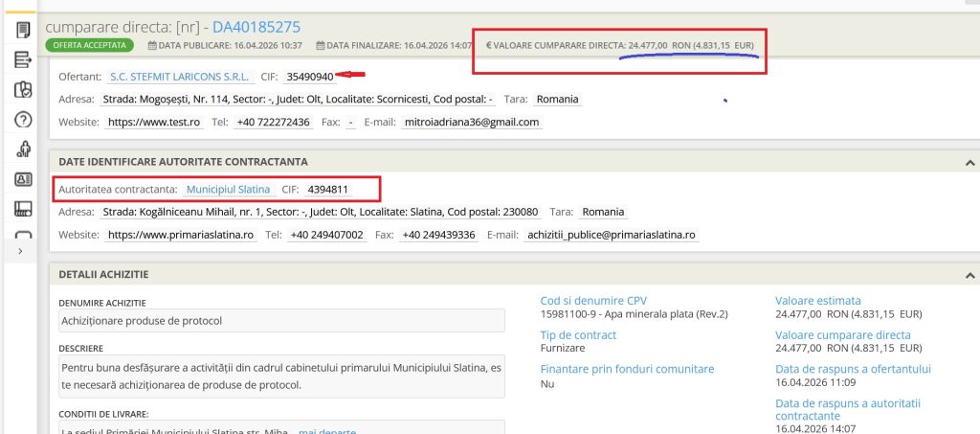Open the Municipiul Slatina authority link

pos(228,189)
